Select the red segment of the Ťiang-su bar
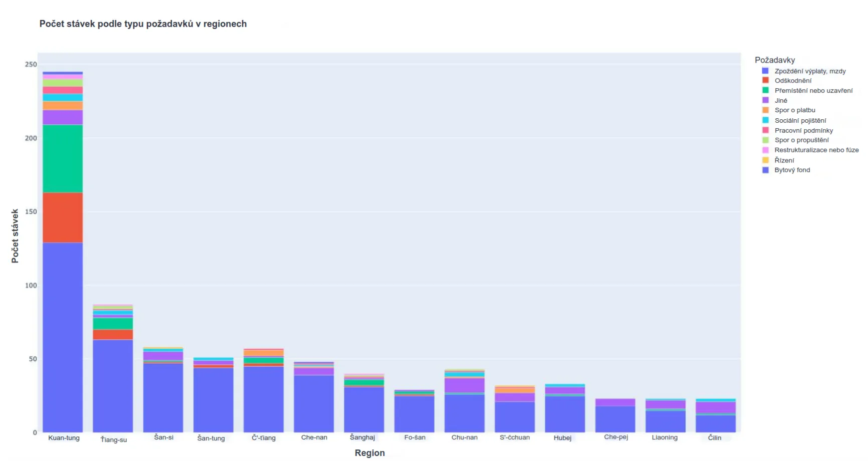 (113, 335)
